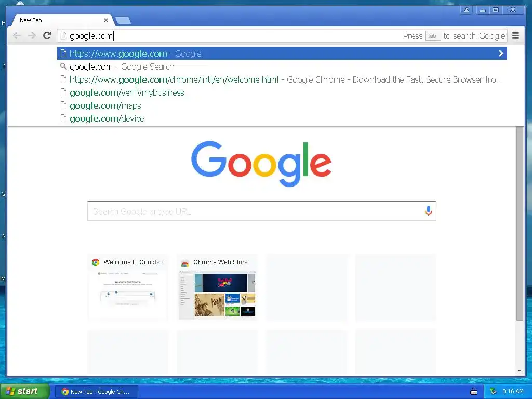The height and width of the screenshot is (399, 532).
Task: Close the New Tab tab
Action: pos(106,20)
